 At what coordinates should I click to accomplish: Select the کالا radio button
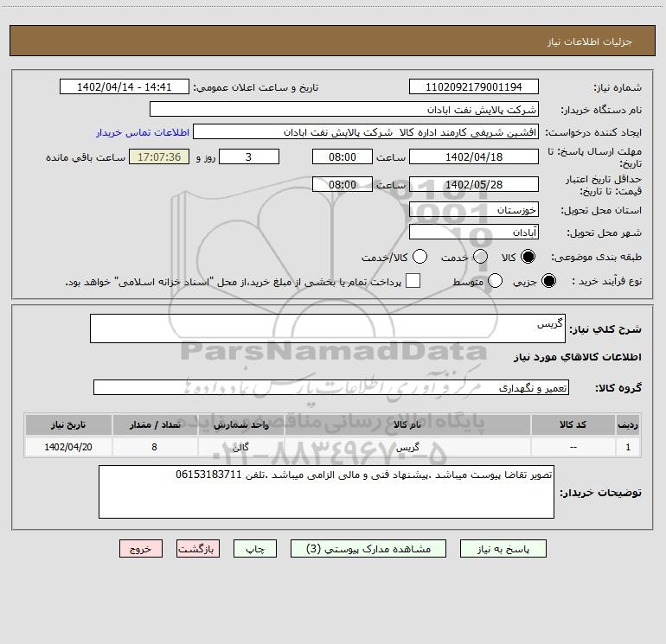(x=528, y=257)
